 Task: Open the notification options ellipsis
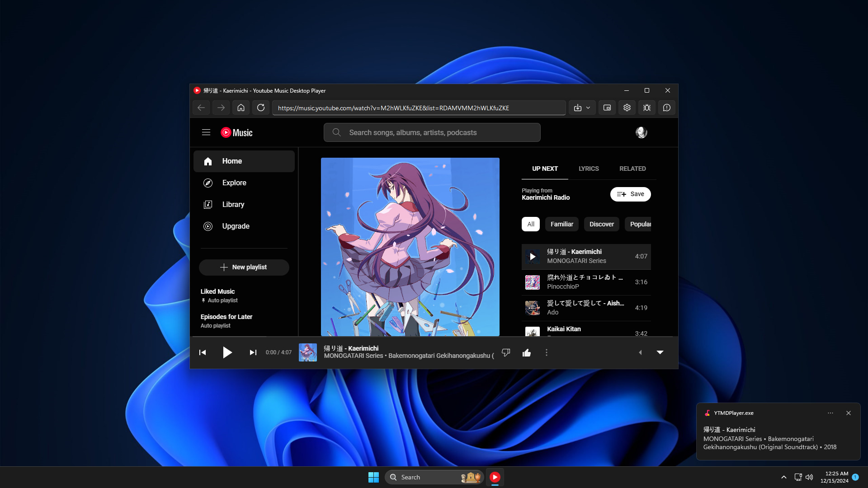[x=830, y=413]
